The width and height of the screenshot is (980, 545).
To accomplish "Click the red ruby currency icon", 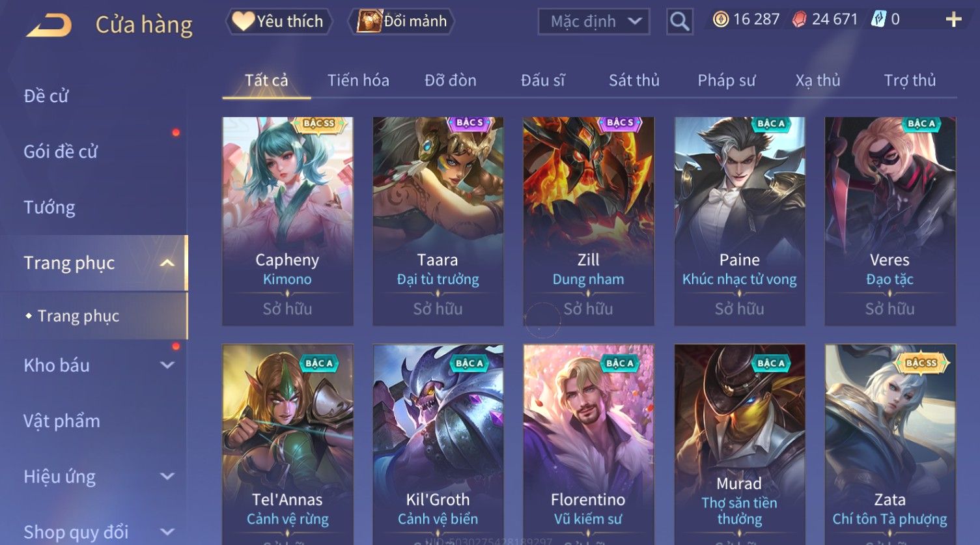I will pos(799,20).
